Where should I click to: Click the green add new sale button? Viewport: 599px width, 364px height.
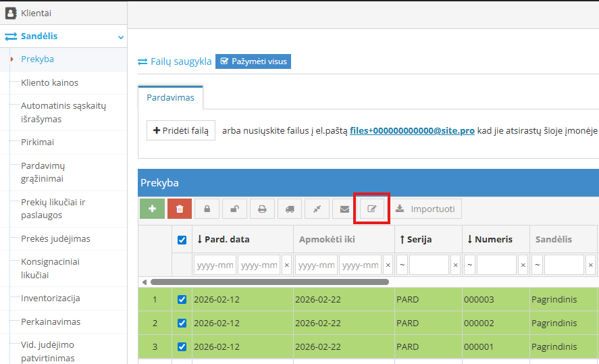(152, 209)
